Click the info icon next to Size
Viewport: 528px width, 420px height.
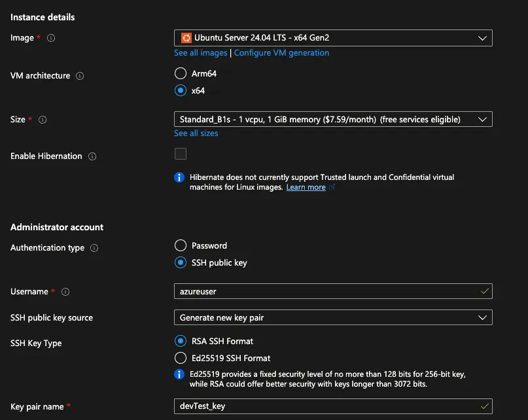point(43,120)
